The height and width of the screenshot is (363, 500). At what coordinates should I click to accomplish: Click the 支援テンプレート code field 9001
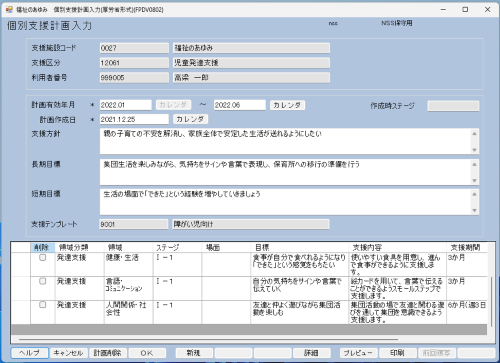point(134,224)
